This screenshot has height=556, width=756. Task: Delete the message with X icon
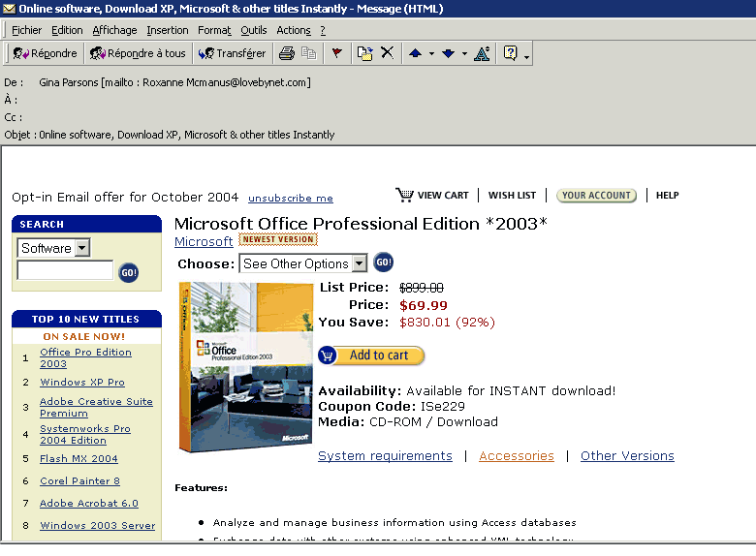coord(387,53)
